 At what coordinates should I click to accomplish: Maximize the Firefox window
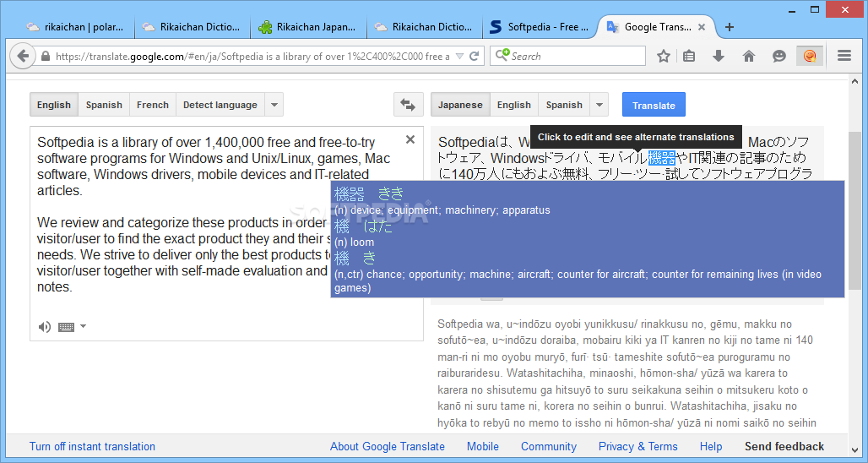[814, 9]
